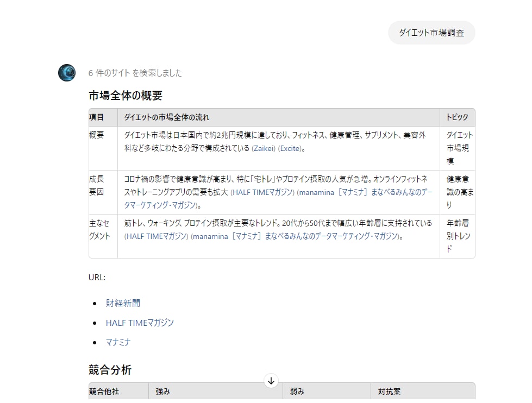The width and height of the screenshot is (532, 403).
Task: Click the scroll-to-bottom arrow button
Action: [271, 381]
